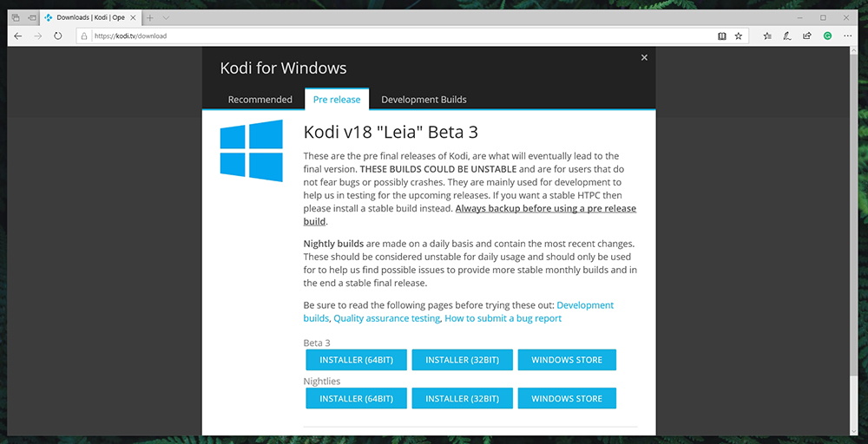Image resolution: width=868 pixels, height=444 pixels.
Task: Click Beta 3 WINDOWS STORE button
Action: [567, 360]
